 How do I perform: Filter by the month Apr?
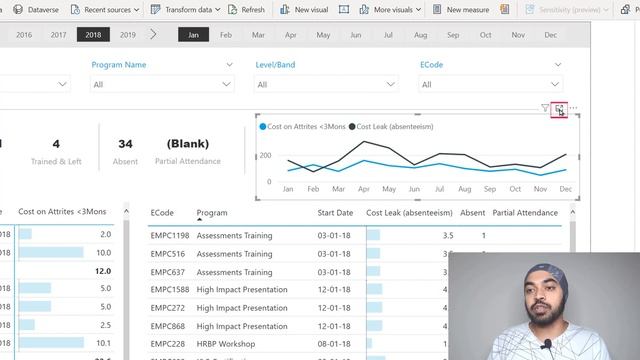[291, 35]
